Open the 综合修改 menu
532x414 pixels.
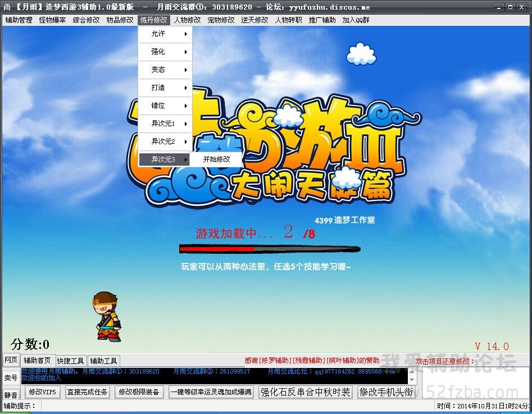pos(86,20)
